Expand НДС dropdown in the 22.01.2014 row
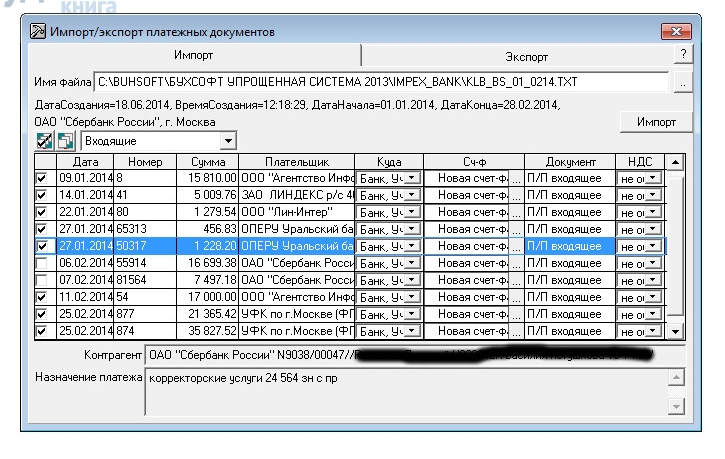The height and width of the screenshot is (459, 725). 652,211
